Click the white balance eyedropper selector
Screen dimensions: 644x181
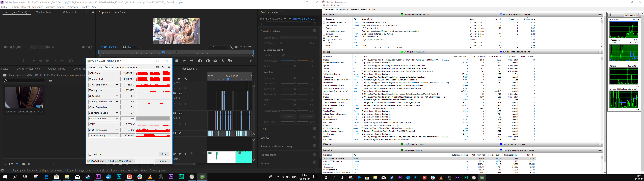pos(283,55)
